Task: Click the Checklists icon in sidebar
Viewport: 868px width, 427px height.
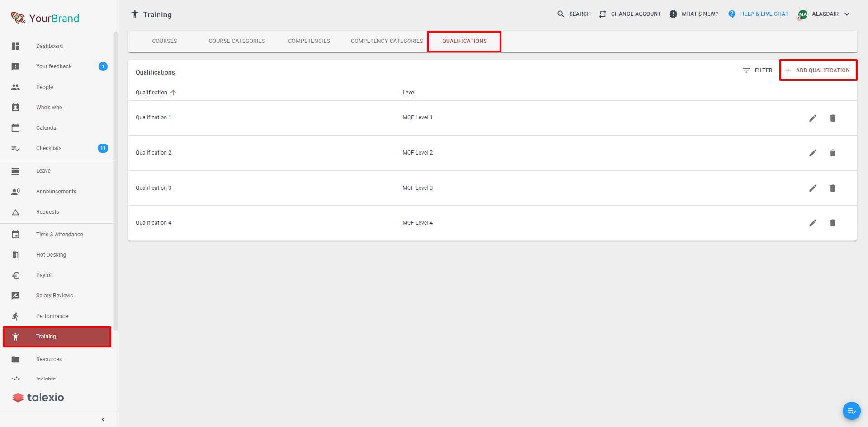Action: [15, 148]
